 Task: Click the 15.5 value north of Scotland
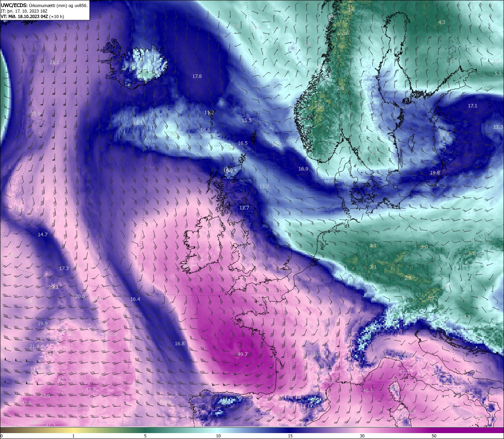(246, 120)
